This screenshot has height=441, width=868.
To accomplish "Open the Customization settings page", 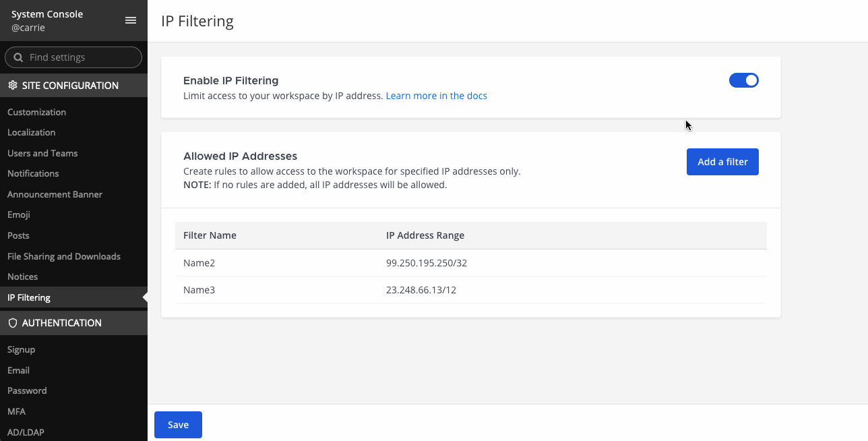I will tap(36, 111).
